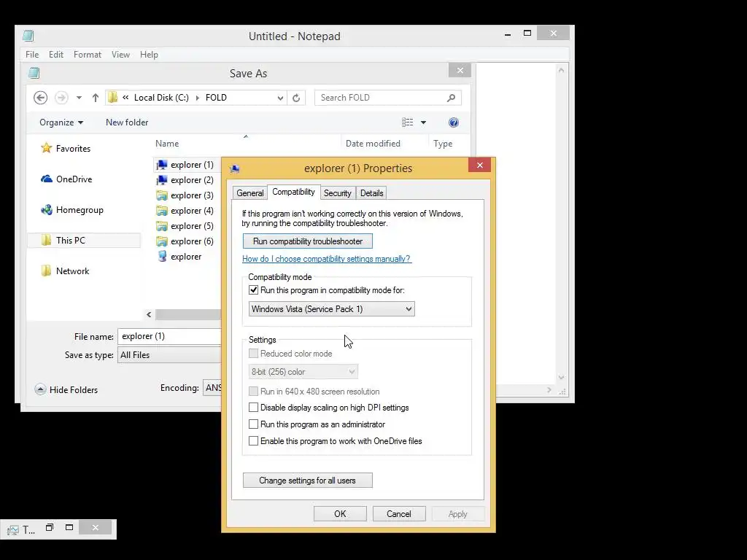Open the recent locations dropdown arrow
This screenshot has width=747, height=560.
click(x=79, y=98)
